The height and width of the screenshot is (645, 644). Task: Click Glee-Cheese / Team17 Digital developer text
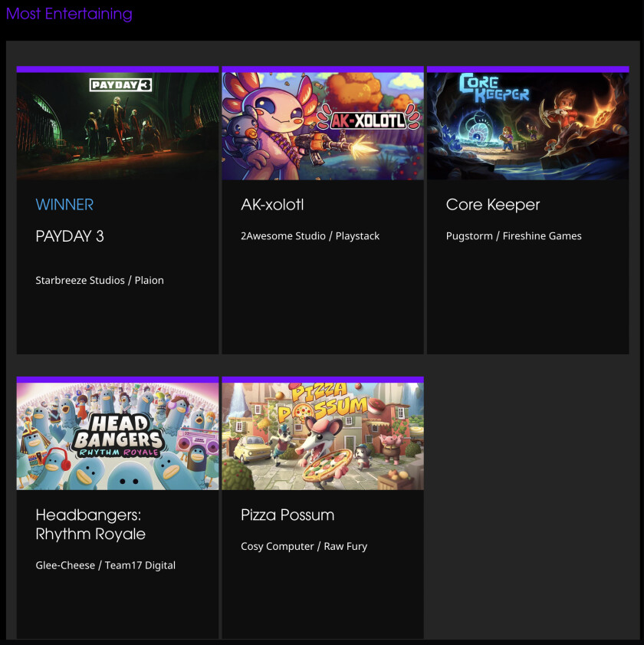tap(105, 565)
